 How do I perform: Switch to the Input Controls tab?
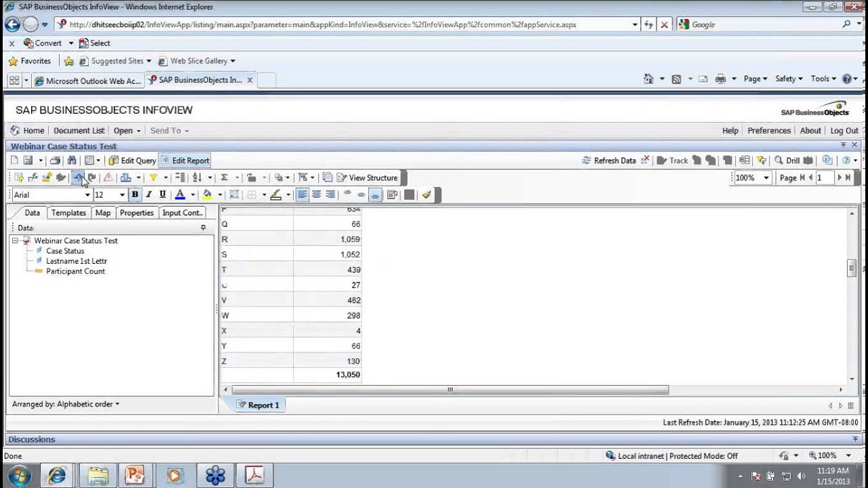[x=182, y=213]
